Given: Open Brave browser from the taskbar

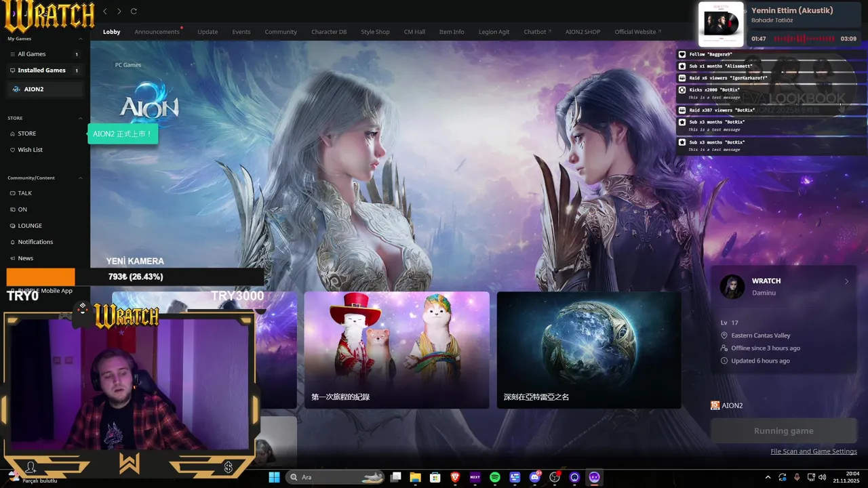Looking at the screenshot, I should pos(455,477).
